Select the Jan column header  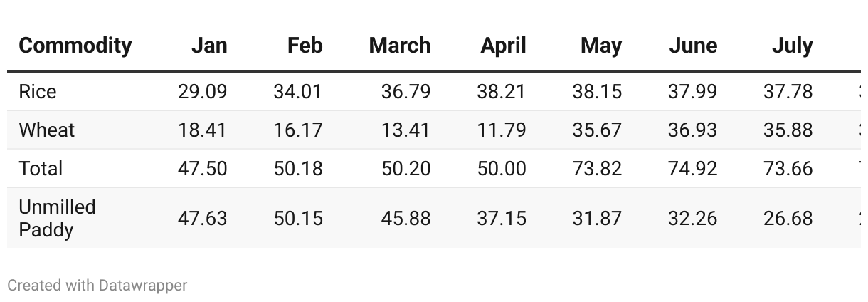(x=209, y=46)
